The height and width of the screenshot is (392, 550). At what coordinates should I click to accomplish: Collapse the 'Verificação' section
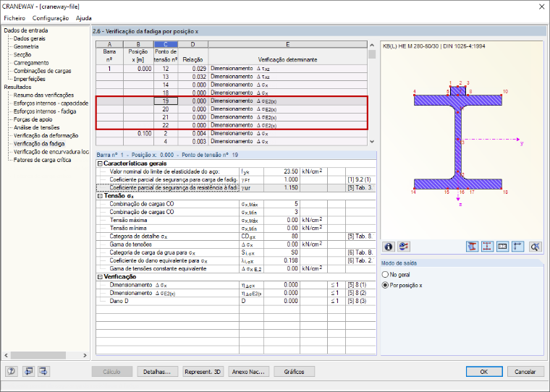100,277
